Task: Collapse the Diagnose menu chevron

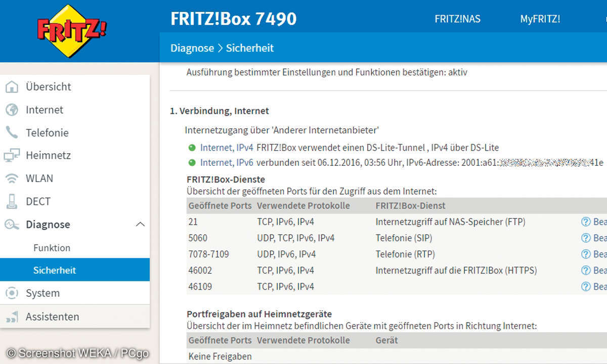Action: [141, 224]
